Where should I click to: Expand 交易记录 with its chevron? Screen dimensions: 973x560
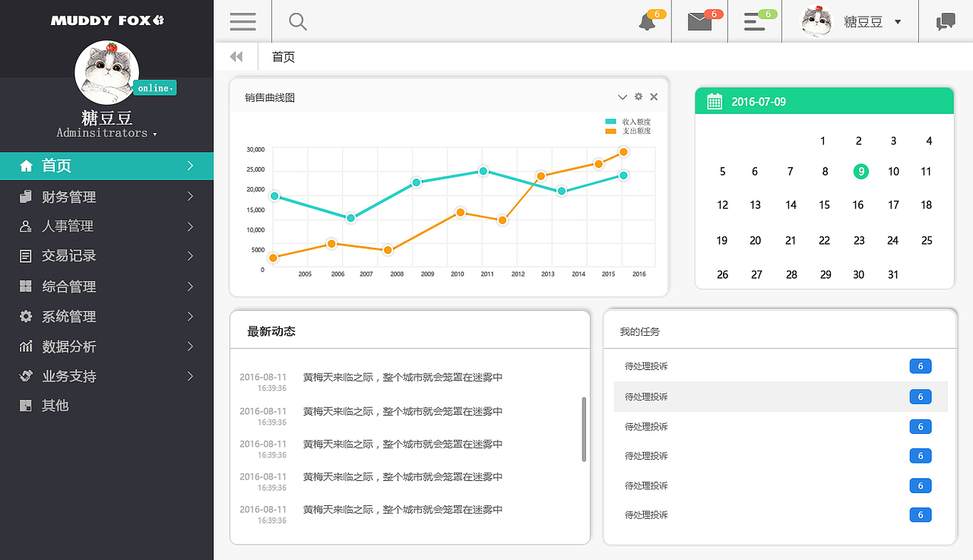coord(190,256)
